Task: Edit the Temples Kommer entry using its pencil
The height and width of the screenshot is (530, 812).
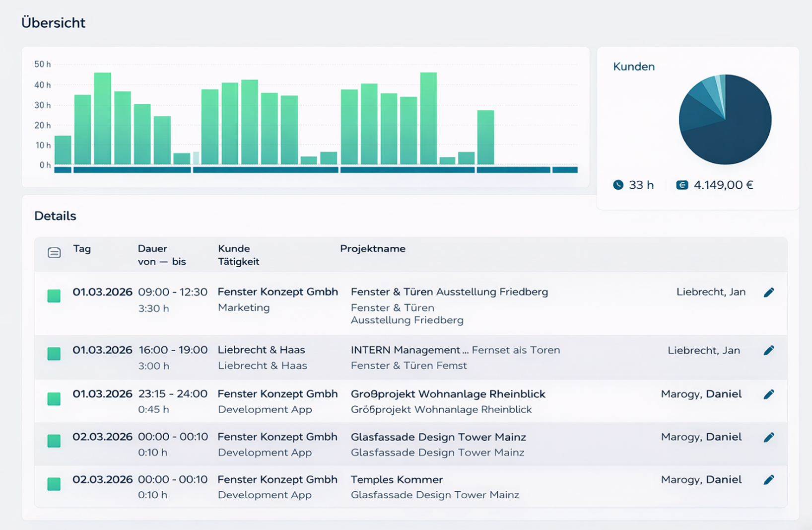Action: point(769,480)
